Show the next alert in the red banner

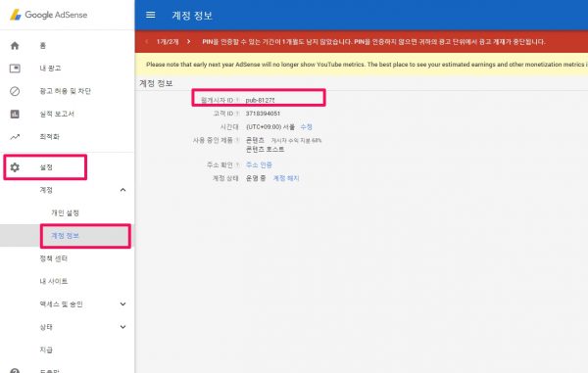tap(188, 41)
